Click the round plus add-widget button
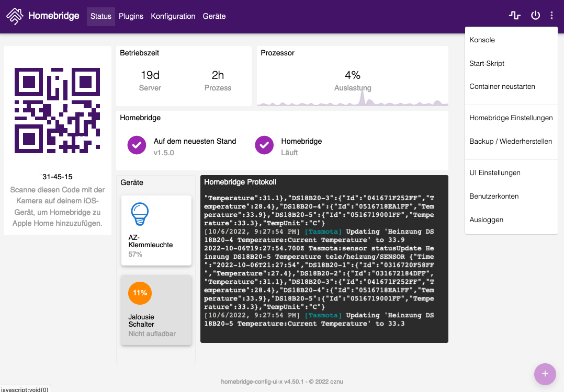564x392 pixels. 545,374
